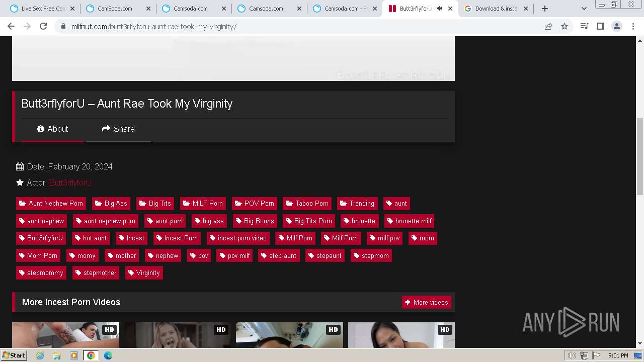Screen dimensions: 644x362
Task: Close the Download & install tab
Action: (x=526, y=9)
